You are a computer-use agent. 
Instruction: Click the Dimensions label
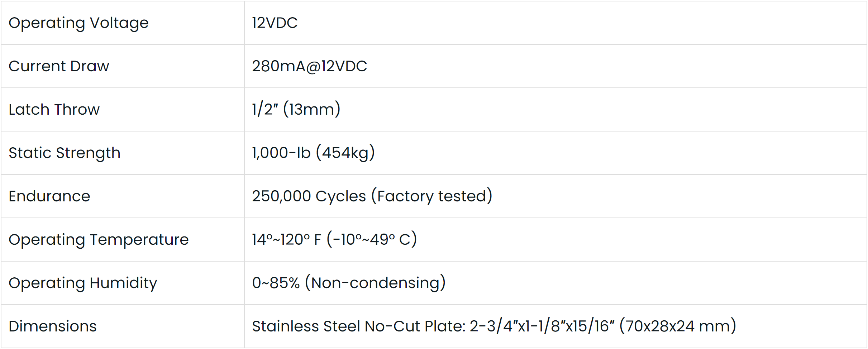53,326
